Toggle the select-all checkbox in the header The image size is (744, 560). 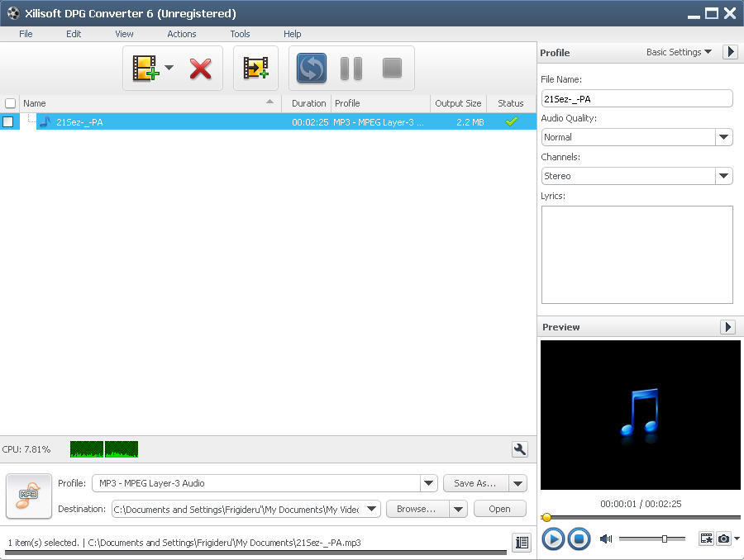(x=10, y=103)
